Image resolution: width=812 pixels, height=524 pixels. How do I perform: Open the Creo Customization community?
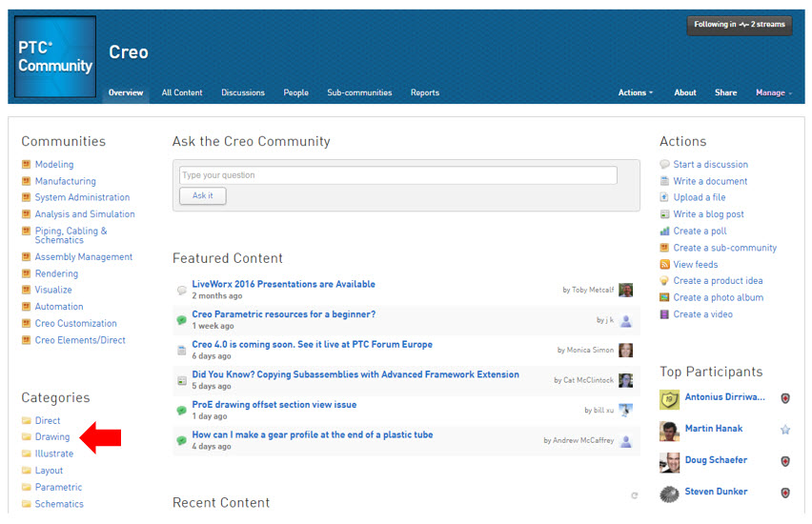coord(75,323)
